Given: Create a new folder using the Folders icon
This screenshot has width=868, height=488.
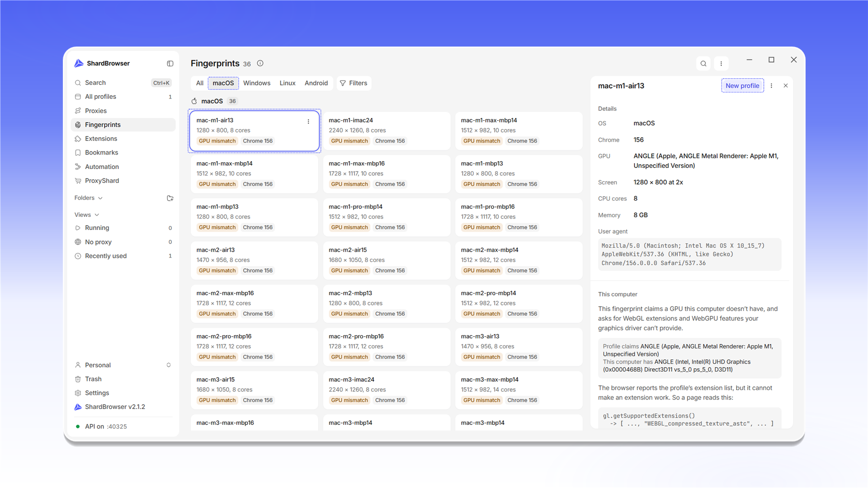Looking at the screenshot, I should (170, 198).
